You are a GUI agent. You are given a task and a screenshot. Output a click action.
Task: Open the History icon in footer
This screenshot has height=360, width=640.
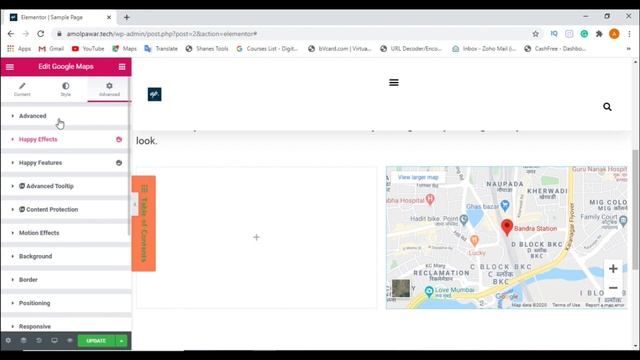click(39, 340)
